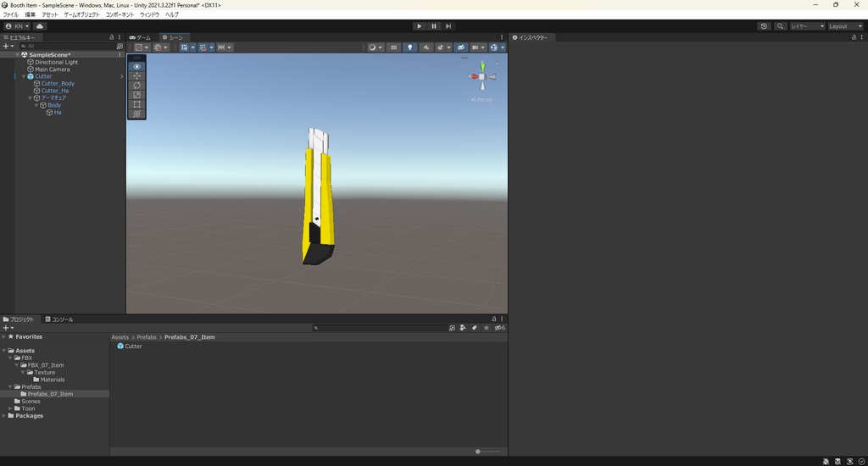Open tool handle rotation dropdown

pyautogui.click(x=160, y=47)
